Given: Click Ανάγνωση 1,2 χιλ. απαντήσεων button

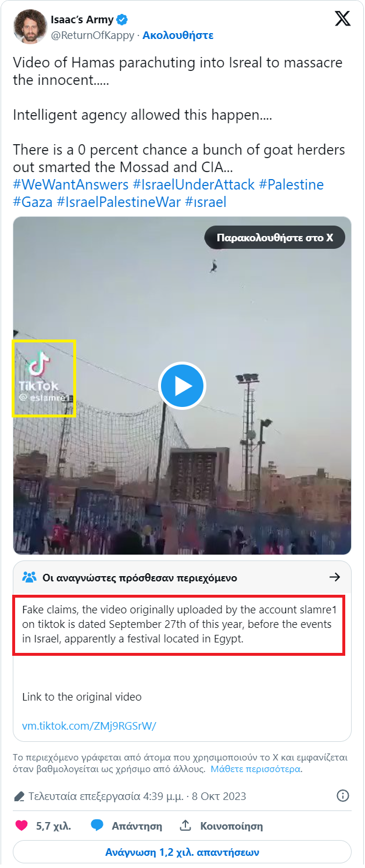Looking at the screenshot, I should click(x=182, y=852).
